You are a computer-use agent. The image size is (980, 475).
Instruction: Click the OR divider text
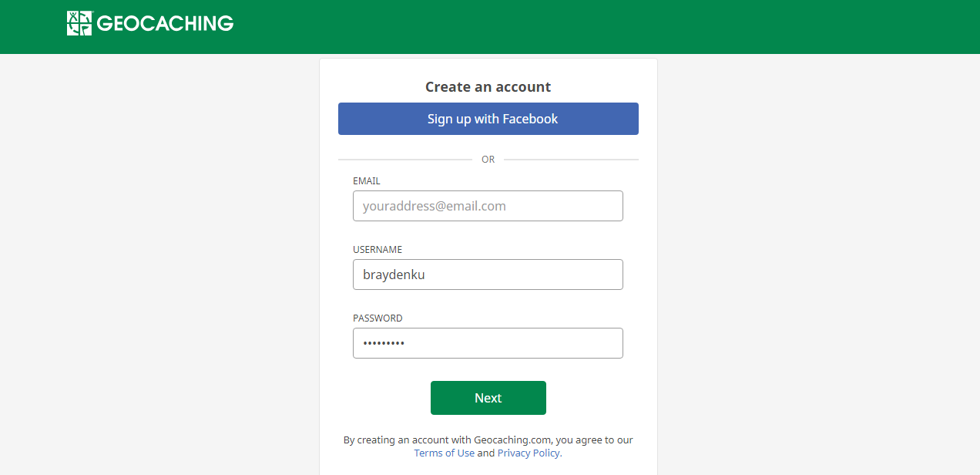click(x=488, y=160)
